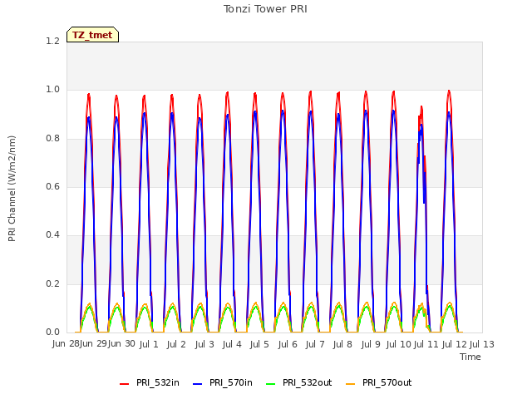
Task: Click the Jul 12 x-axis tick label
Action: pyautogui.click(x=455, y=344)
